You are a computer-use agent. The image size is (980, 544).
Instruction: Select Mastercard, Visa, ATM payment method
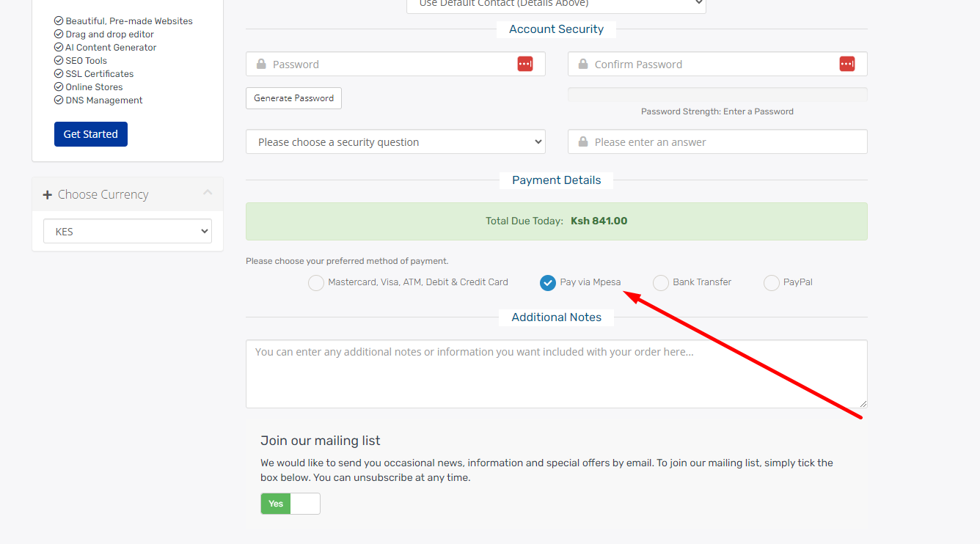pyautogui.click(x=315, y=282)
